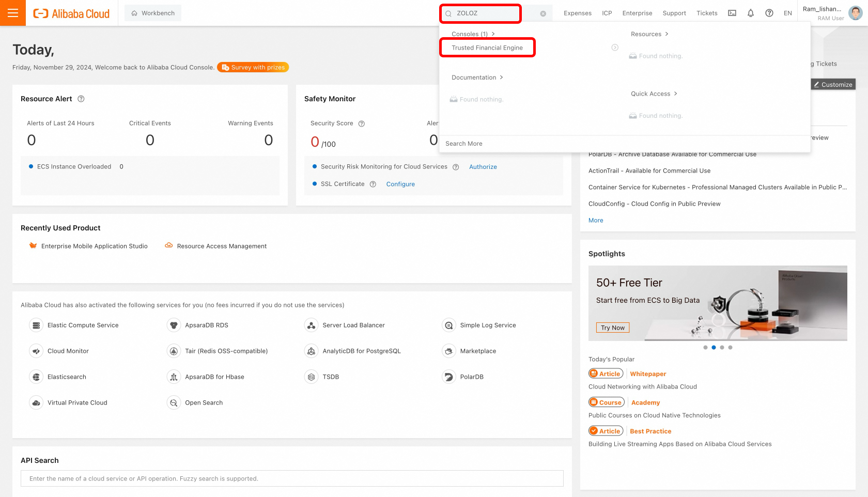Click Try Now on Free Tier banner

point(613,328)
